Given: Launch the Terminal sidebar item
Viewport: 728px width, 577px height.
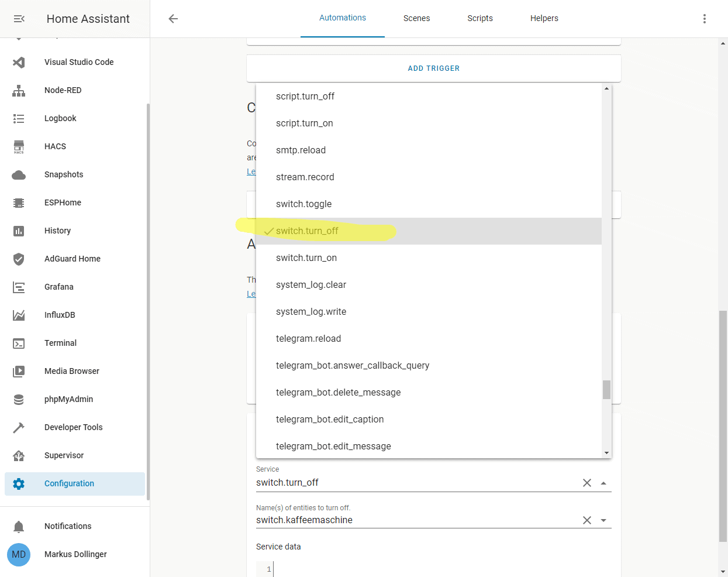Looking at the screenshot, I should pos(19,343).
